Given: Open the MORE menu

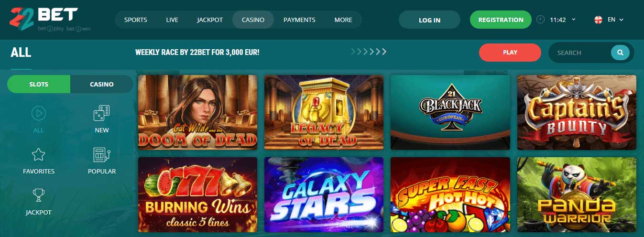Looking at the screenshot, I should [343, 20].
